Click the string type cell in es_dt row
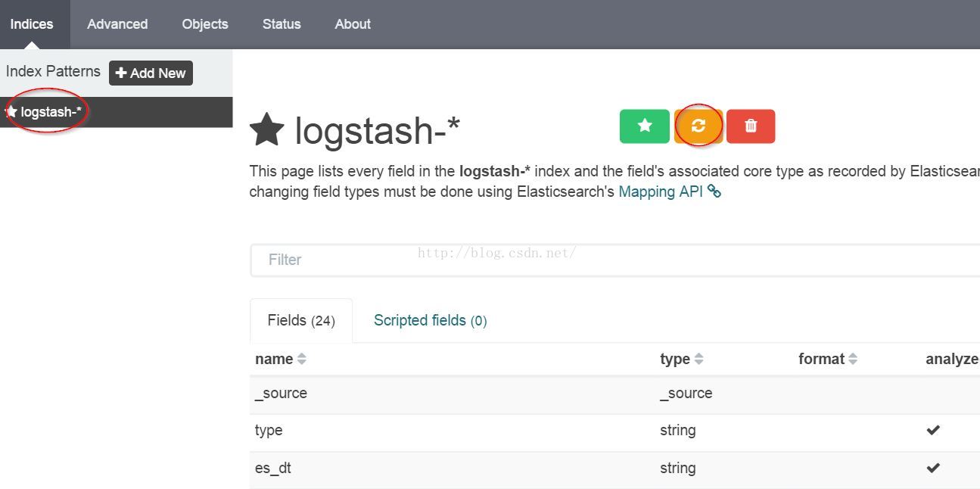The height and width of the screenshot is (489, 980). pyautogui.click(x=677, y=468)
